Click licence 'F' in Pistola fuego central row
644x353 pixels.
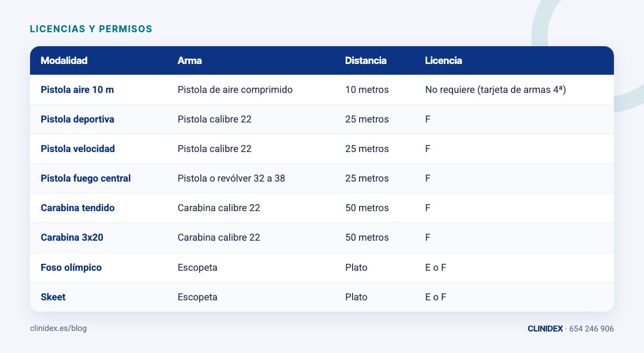click(x=428, y=178)
